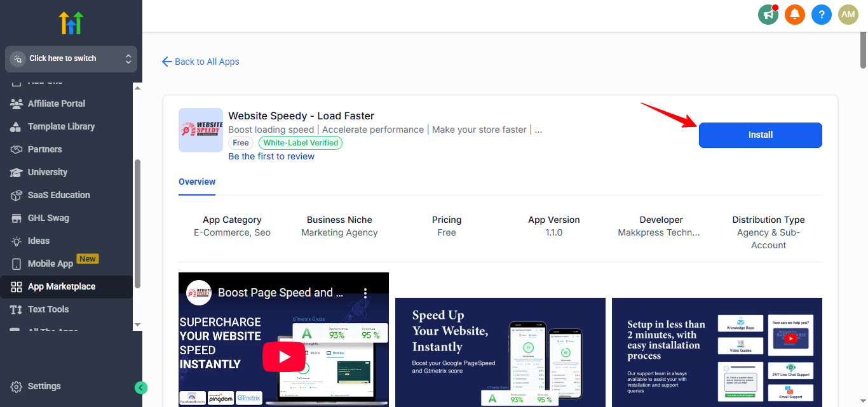Click the Website Speedy channel logo in video
The image size is (868, 407).
[x=199, y=293]
